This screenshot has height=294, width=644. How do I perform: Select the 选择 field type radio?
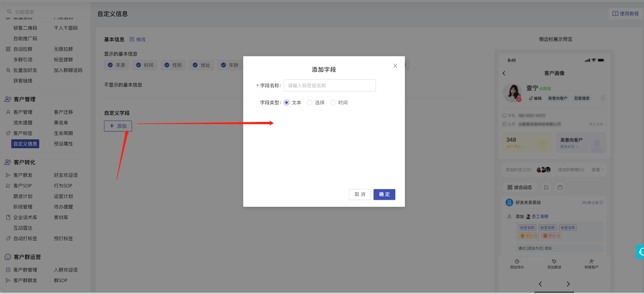pos(310,103)
